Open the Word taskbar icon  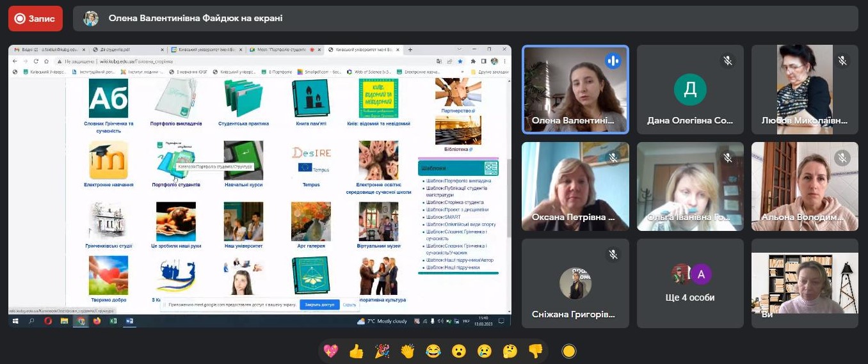(x=129, y=321)
